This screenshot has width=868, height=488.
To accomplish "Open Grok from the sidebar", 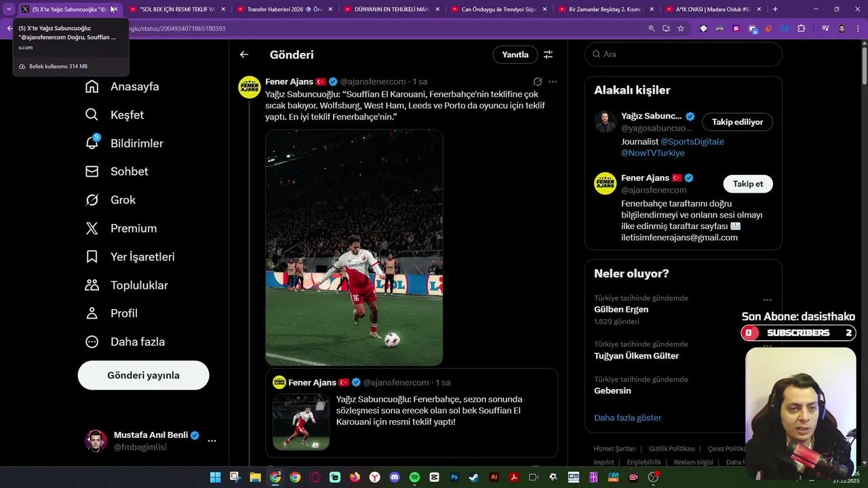I will [x=110, y=201].
